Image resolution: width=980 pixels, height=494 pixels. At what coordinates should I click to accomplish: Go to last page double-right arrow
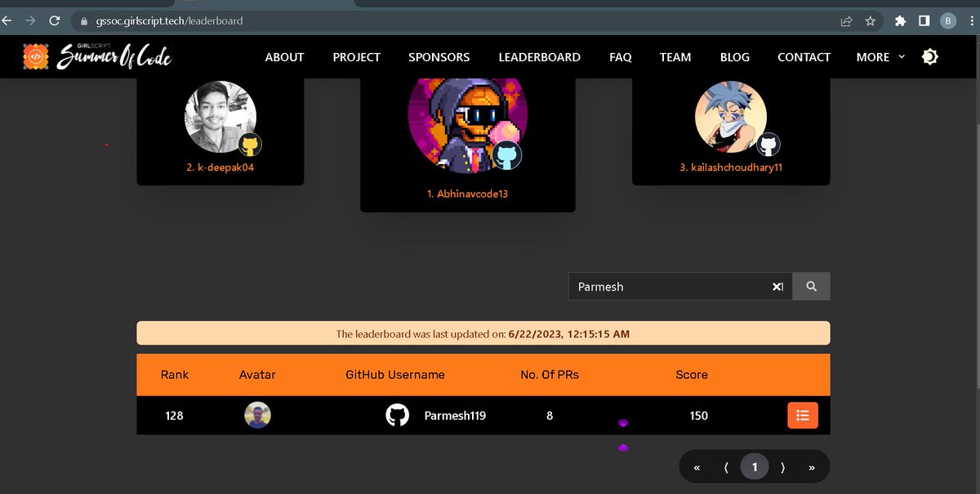[812, 468]
